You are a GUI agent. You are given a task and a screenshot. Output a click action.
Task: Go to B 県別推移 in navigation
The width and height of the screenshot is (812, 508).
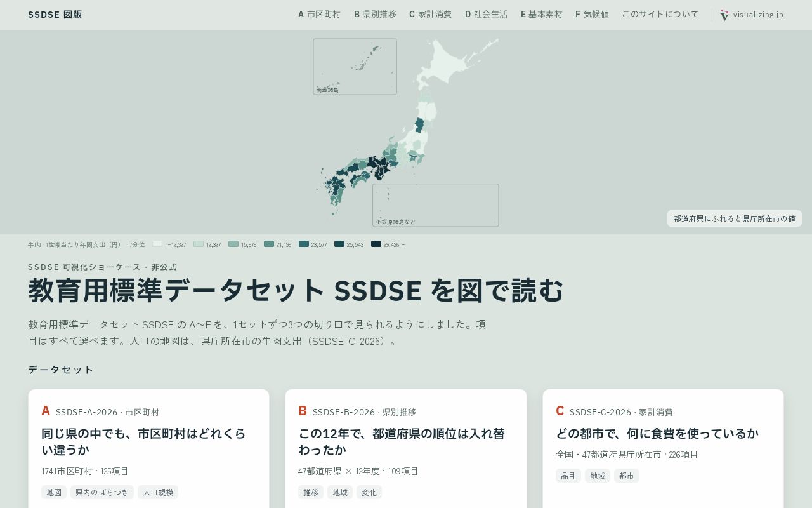coord(375,14)
